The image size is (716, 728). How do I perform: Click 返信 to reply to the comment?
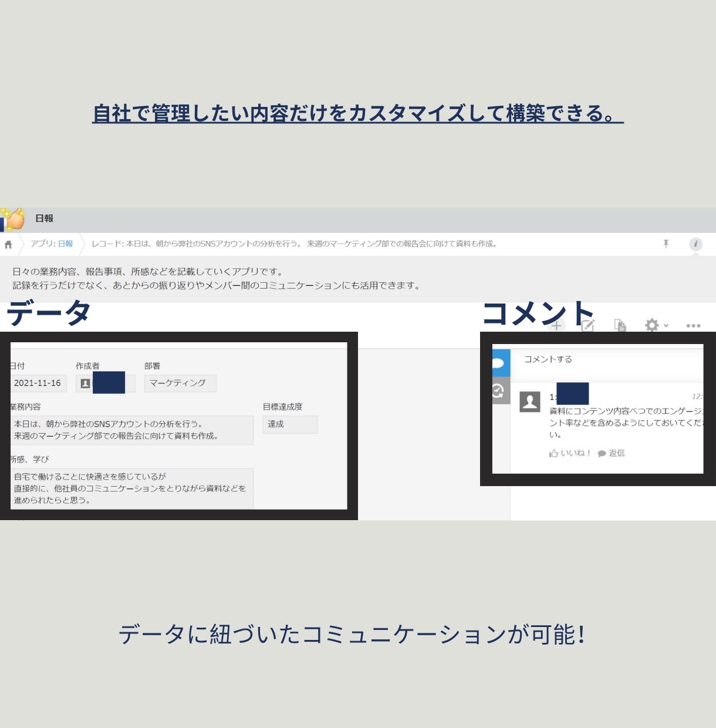[x=611, y=453]
